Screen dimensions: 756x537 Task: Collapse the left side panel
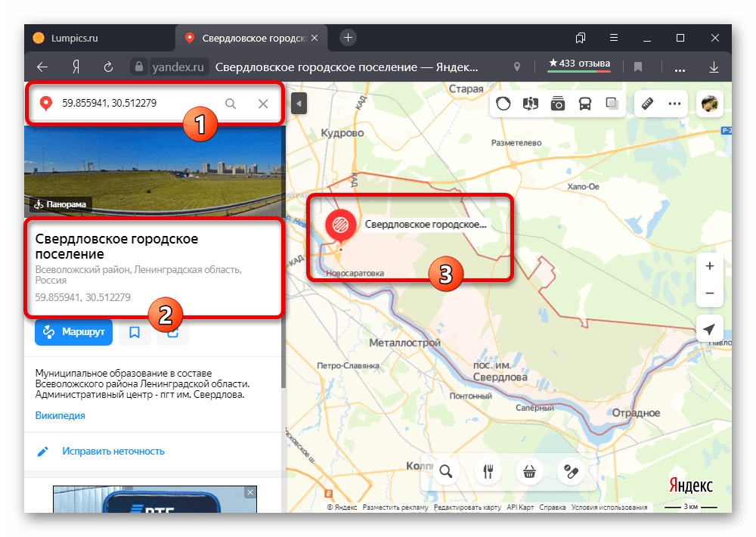click(x=299, y=104)
